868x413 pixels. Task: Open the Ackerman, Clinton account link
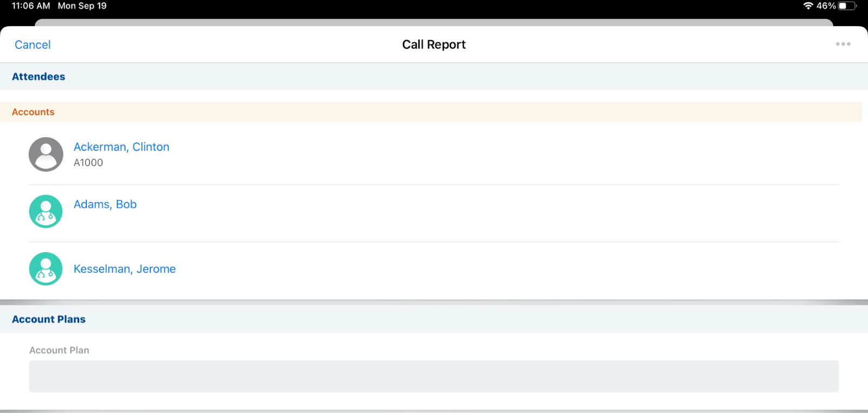pyautogui.click(x=122, y=147)
